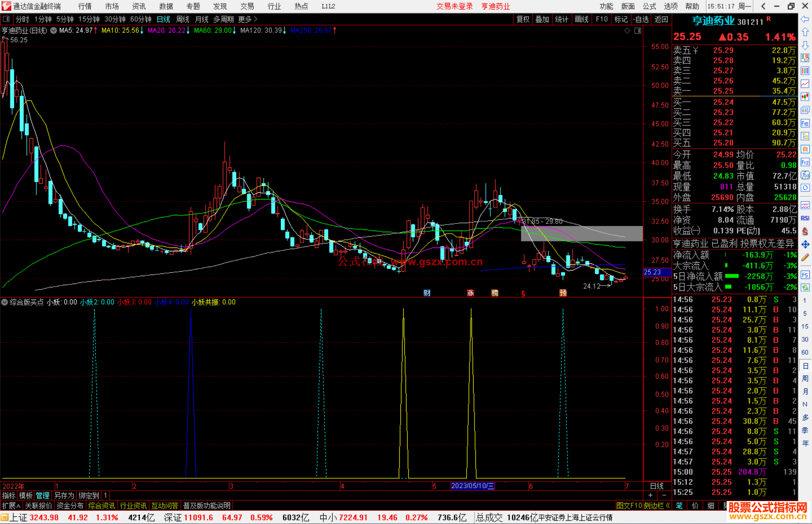Click the F12 icon in right sidebar

tap(805, 162)
